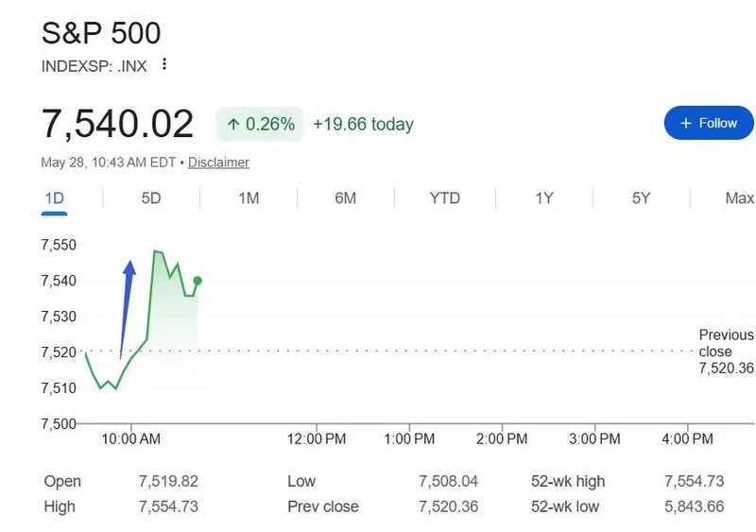Click the Previous close 7,520.36 label
The width and height of the screenshot is (756, 532).
tap(726, 352)
